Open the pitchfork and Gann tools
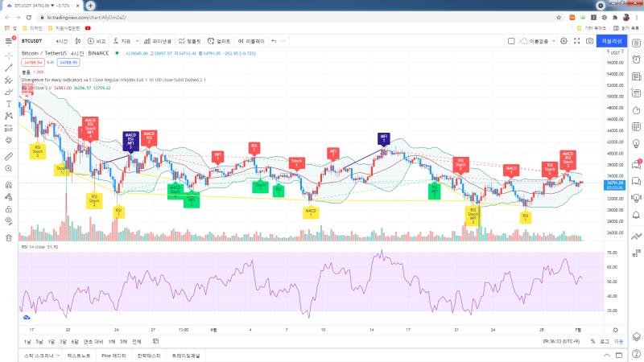The image size is (644, 362). click(x=9, y=80)
